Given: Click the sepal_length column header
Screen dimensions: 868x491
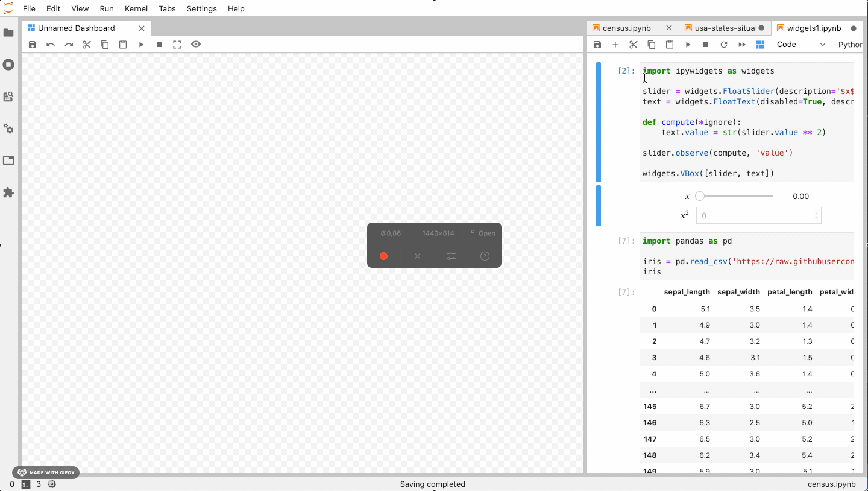Looking at the screenshot, I should coord(687,292).
